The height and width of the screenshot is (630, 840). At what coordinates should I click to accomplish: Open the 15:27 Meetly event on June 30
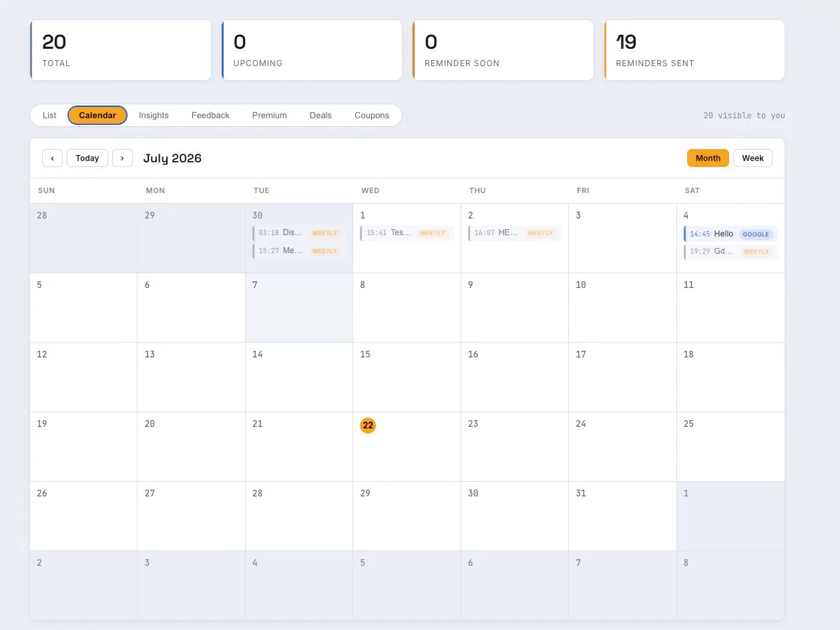click(x=299, y=251)
